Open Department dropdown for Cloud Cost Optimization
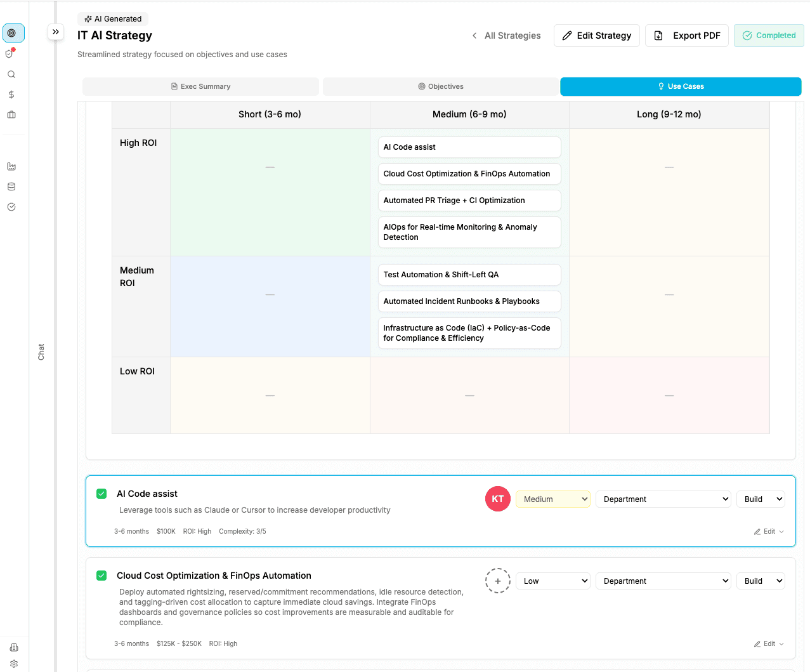Viewport: 810px width, 672px height. click(663, 581)
